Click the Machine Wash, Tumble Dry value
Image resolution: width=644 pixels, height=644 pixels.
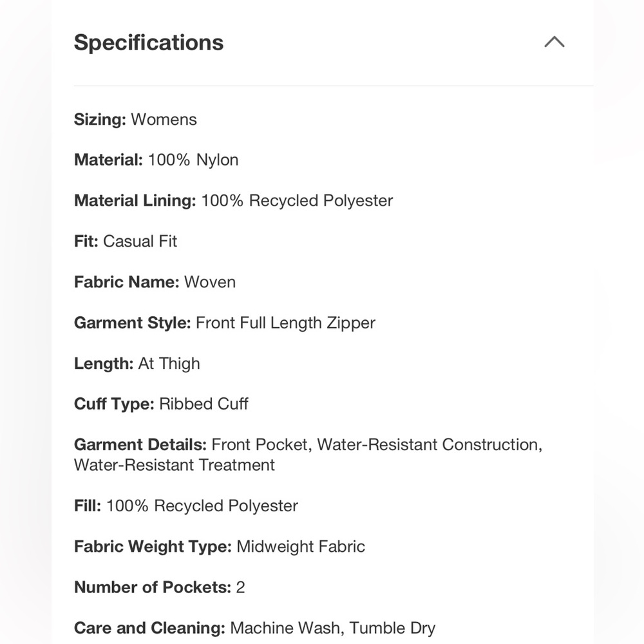click(333, 629)
